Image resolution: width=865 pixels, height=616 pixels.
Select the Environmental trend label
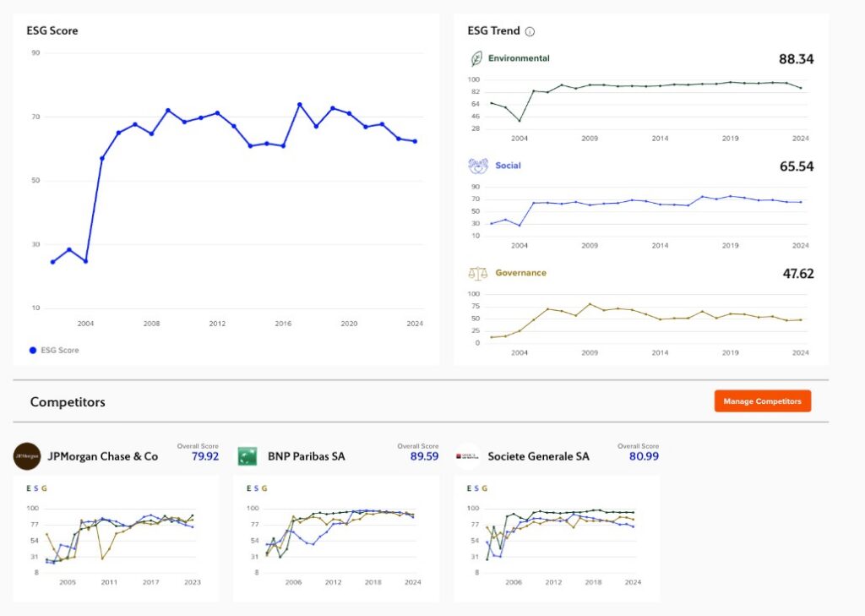(x=519, y=58)
